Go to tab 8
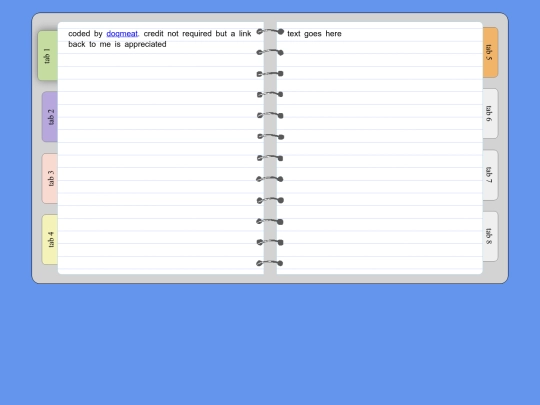 [x=490, y=236]
